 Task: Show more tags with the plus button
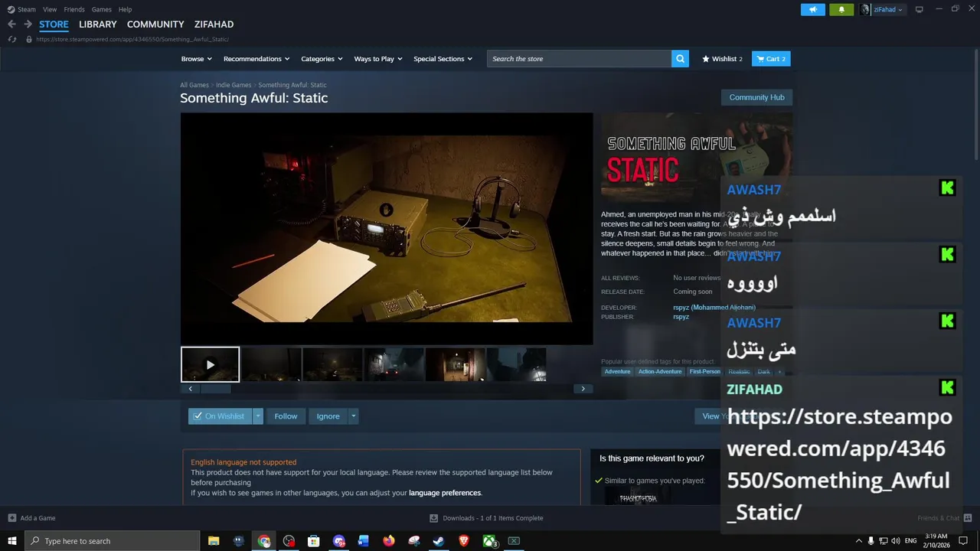coord(779,372)
